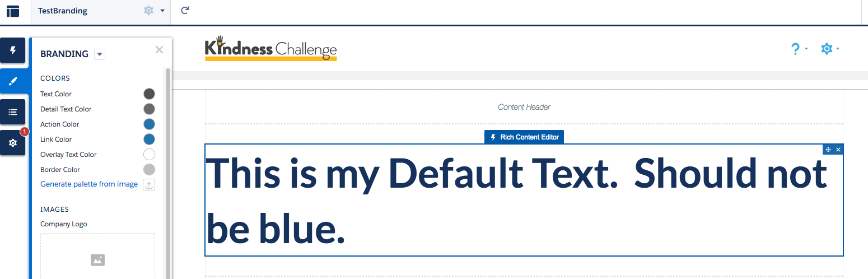This screenshot has height=279, width=868.
Task: Select the Rich Content Editor tab label
Action: [x=524, y=137]
